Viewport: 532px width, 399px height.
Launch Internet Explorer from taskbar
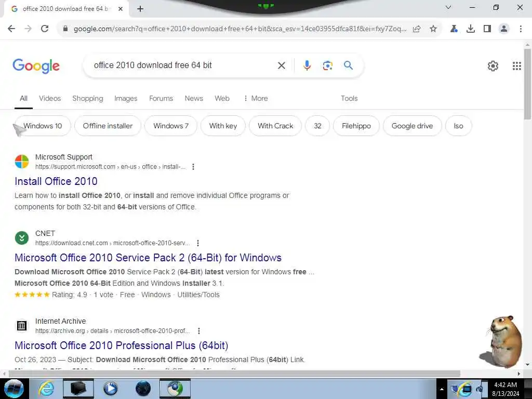[46, 389]
